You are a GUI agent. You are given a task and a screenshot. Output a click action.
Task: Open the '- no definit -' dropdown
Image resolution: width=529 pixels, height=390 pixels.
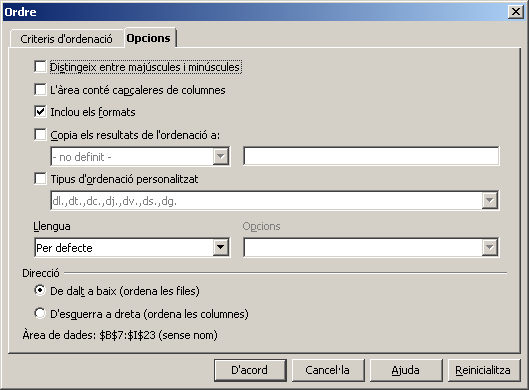(x=221, y=157)
